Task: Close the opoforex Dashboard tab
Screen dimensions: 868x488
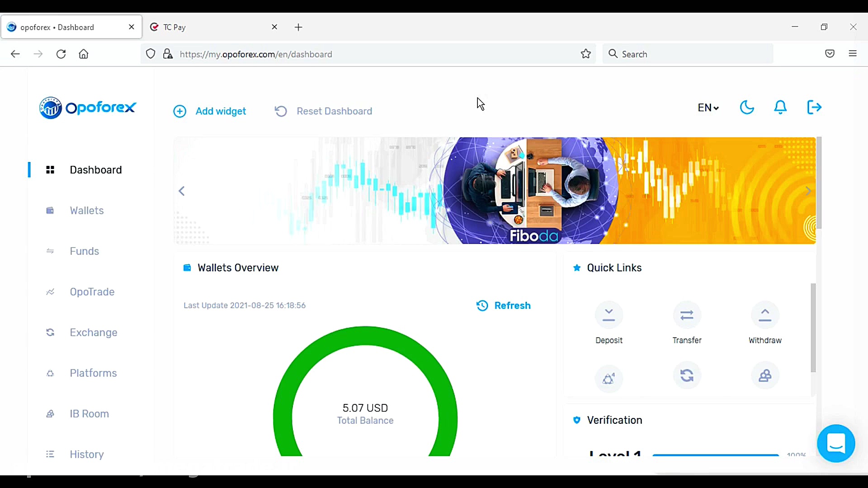Action: tap(132, 27)
